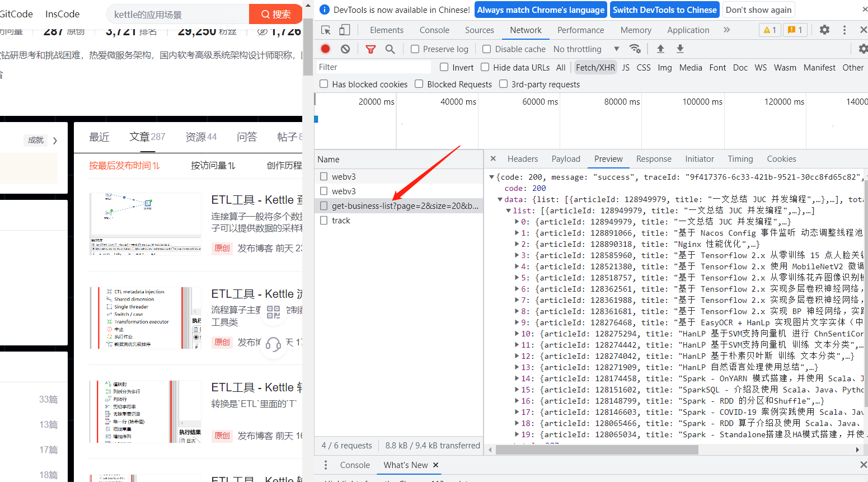This screenshot has height=482, width=868.
Task: Open the Response tab
Action: [x=654, y=159]
